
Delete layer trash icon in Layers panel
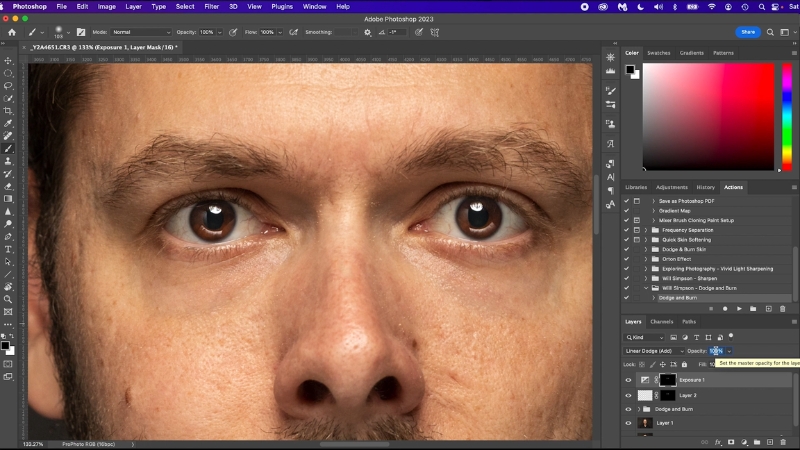(x=783, y=442)
